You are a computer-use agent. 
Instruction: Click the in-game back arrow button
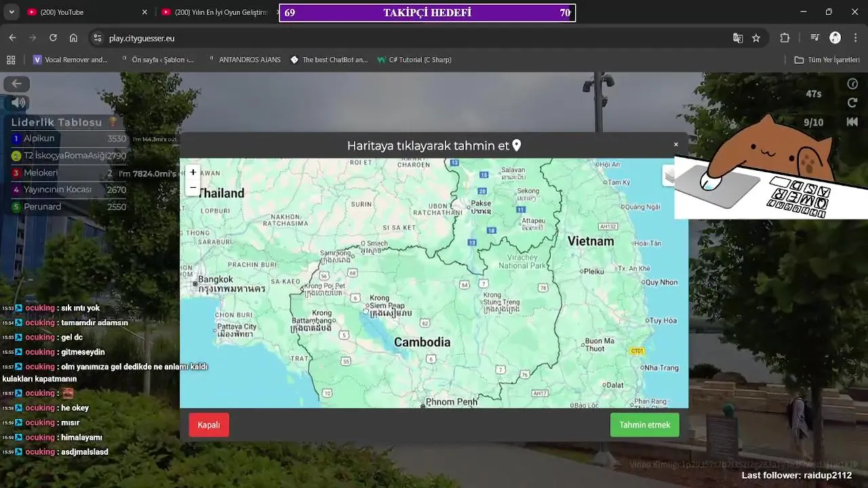click(x=16, y=83)
